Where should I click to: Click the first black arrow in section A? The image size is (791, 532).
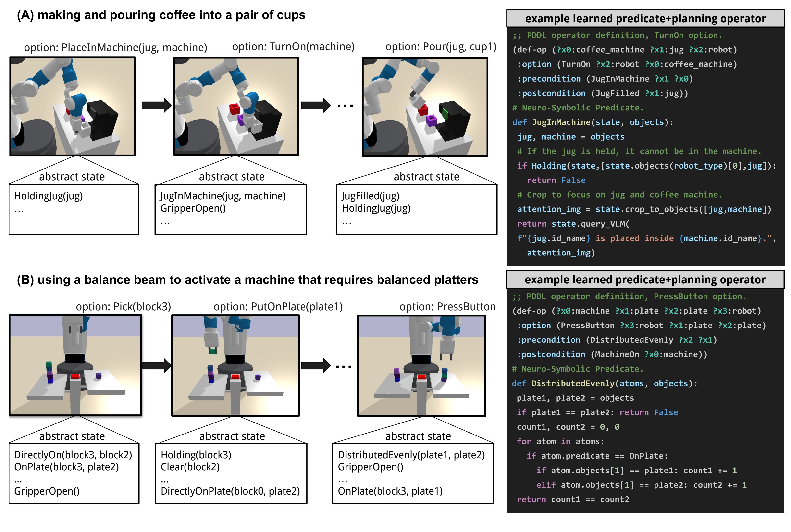coord(156,105)
